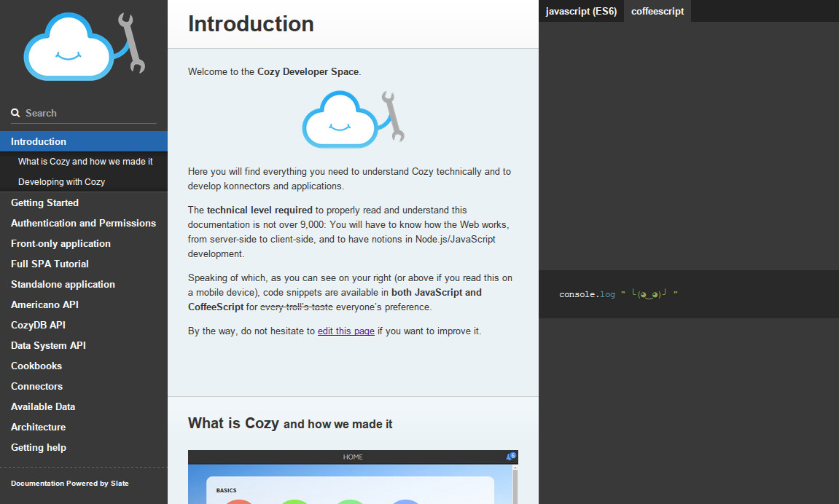
Task: Follow 'Documentation Powered by Slate' link
Action: pyautogui.click(x=69, y=483)
